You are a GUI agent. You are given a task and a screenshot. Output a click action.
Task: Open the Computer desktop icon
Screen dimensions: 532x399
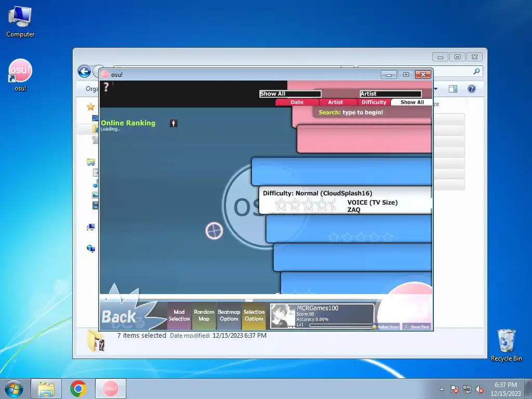(x=20, y=22)
